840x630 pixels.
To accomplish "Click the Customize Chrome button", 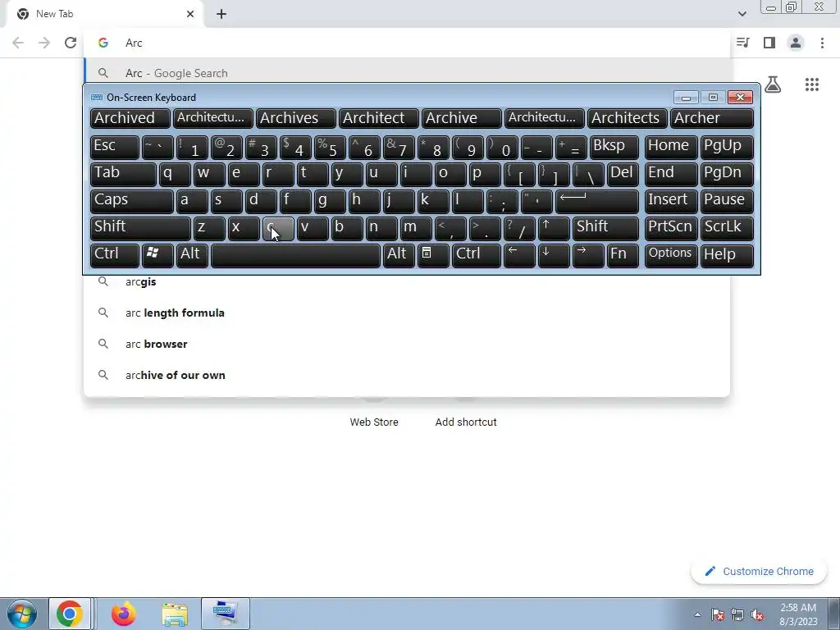I will 760,572.
